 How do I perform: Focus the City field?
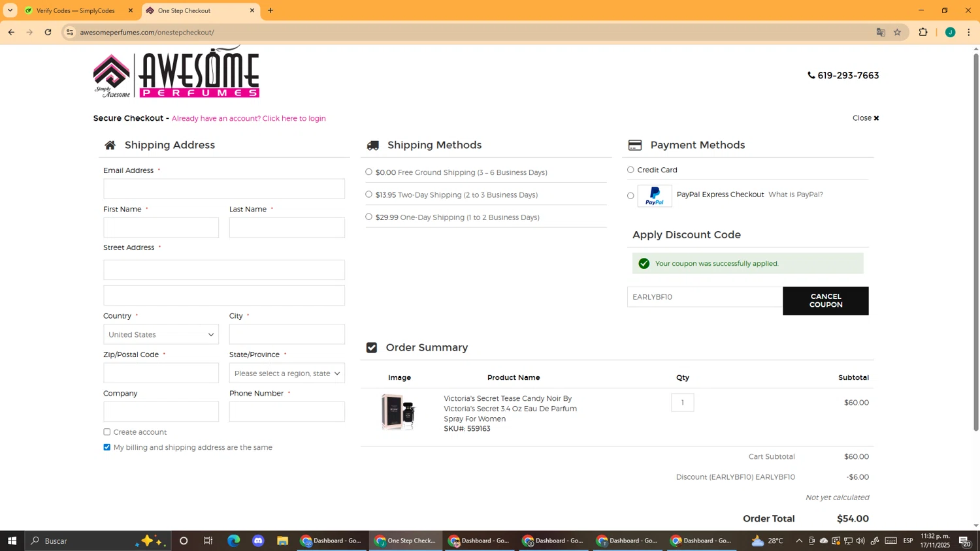pyautogui.click(x=287, y=334)
